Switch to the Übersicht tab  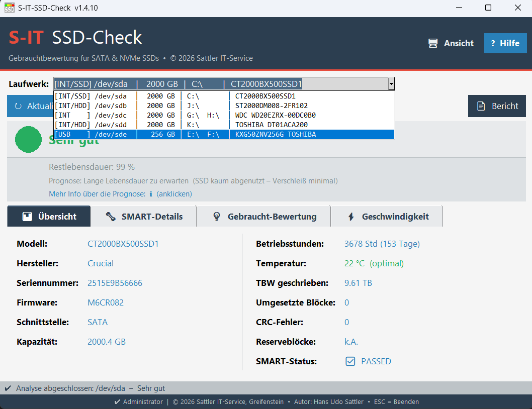pos(49,217)
